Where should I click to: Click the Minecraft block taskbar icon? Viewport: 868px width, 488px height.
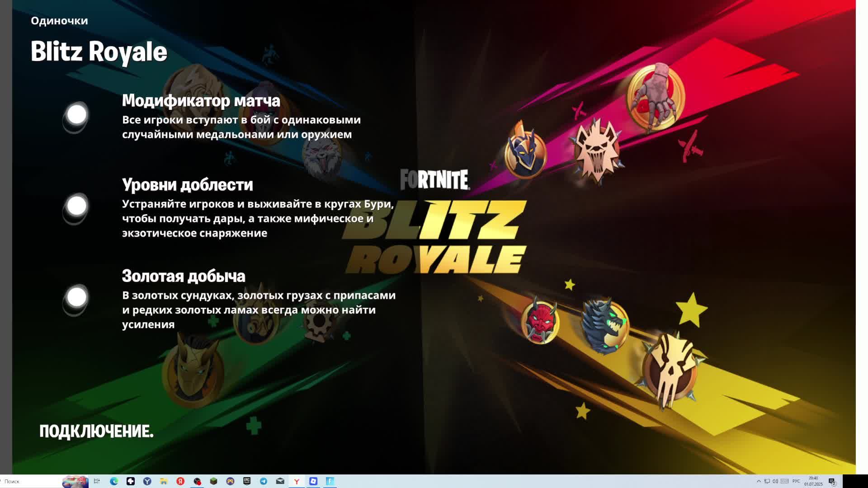pos(214,481)
